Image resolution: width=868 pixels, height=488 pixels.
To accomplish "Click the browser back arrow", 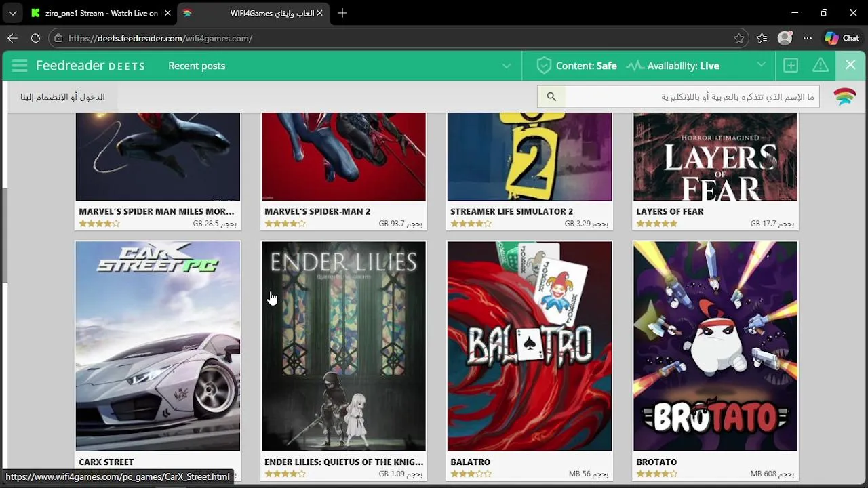I will (12, 38).
